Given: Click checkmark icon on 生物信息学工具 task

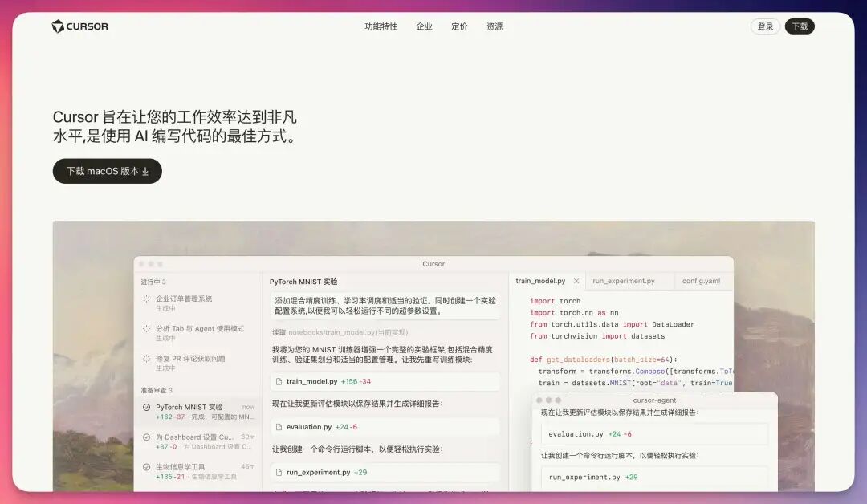Looking at the screenshot, I should tap(146, 465).
